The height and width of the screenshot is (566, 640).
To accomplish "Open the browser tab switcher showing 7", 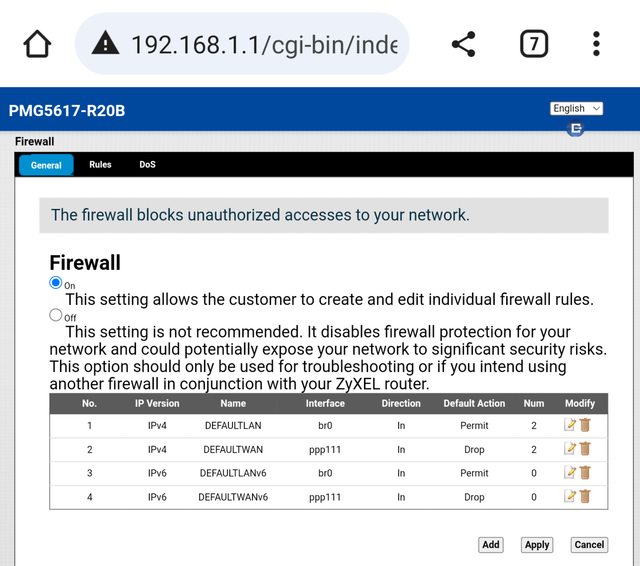I will (534, 44).
